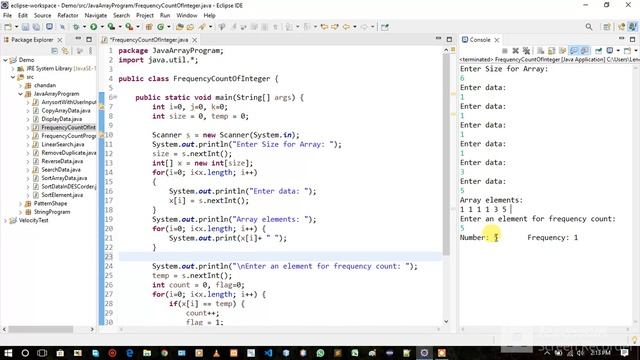Screen dimensions: 640x360
Task: Close the Package Explorer view
Action: (x=60, y=40)
